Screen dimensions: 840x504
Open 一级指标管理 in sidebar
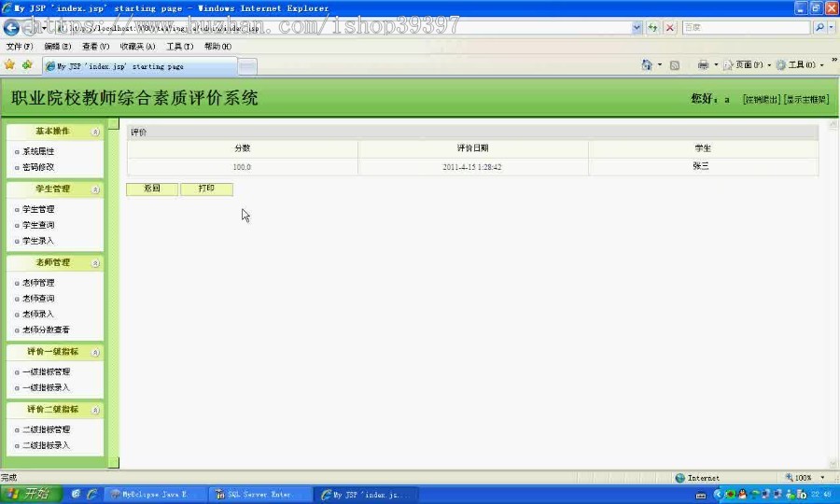pyautogui.click(x=46, y=371)
